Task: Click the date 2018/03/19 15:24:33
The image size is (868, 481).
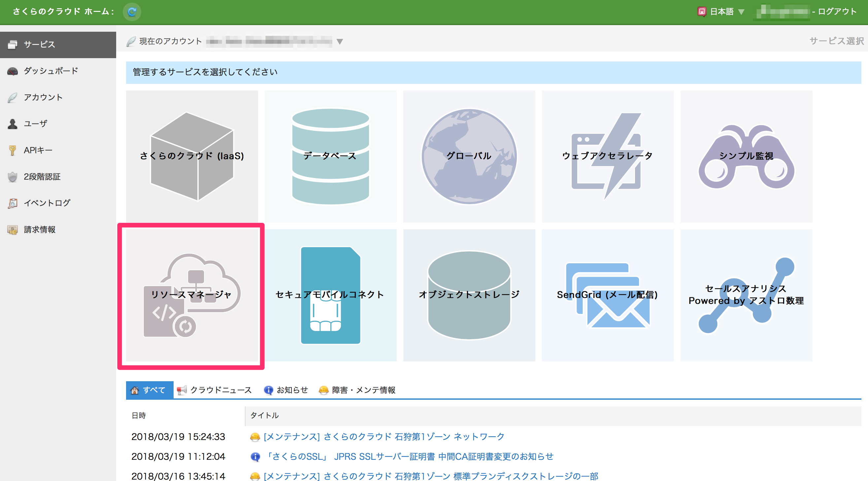Action: tap(178, 436)
